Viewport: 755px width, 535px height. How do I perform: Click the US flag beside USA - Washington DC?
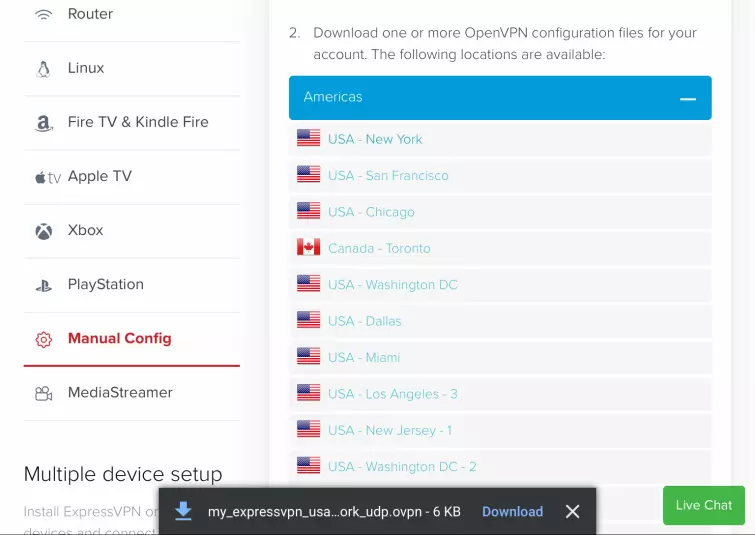click(x=308, y=284)
